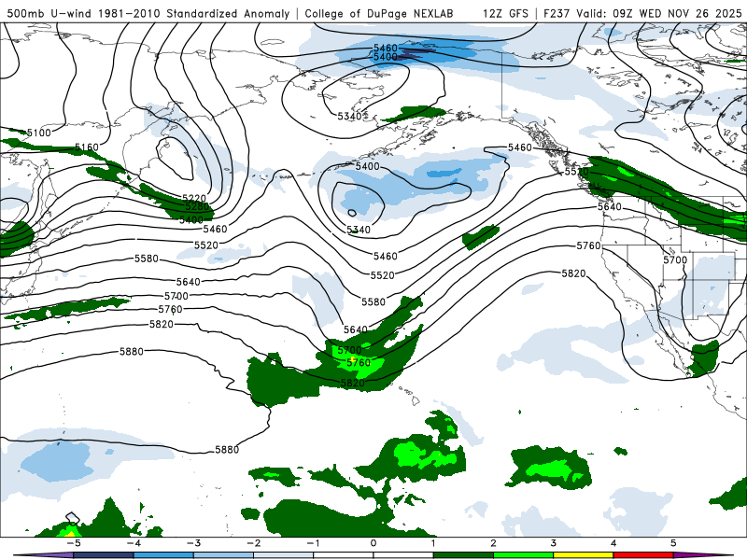The width and height of the screenshot is (747, 560).
Task: Pick the light blue -3 to -2 swatch
Action: [x=223, y=555]
